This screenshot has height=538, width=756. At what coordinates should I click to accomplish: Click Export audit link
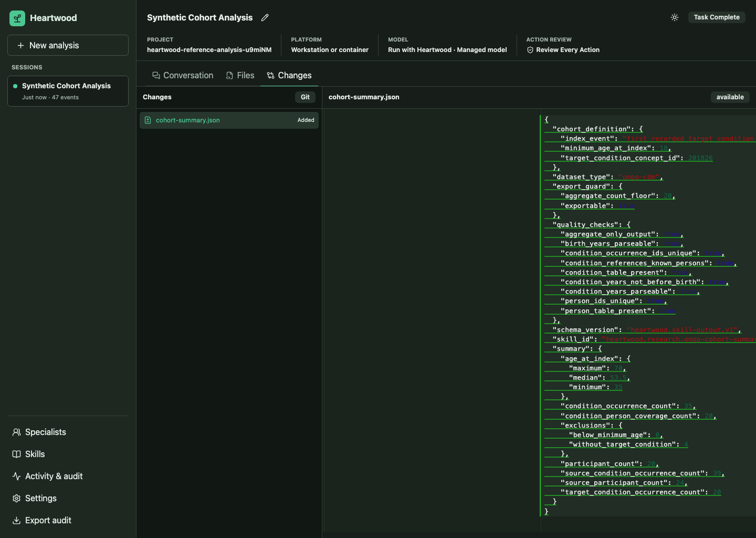pos(68,521)
